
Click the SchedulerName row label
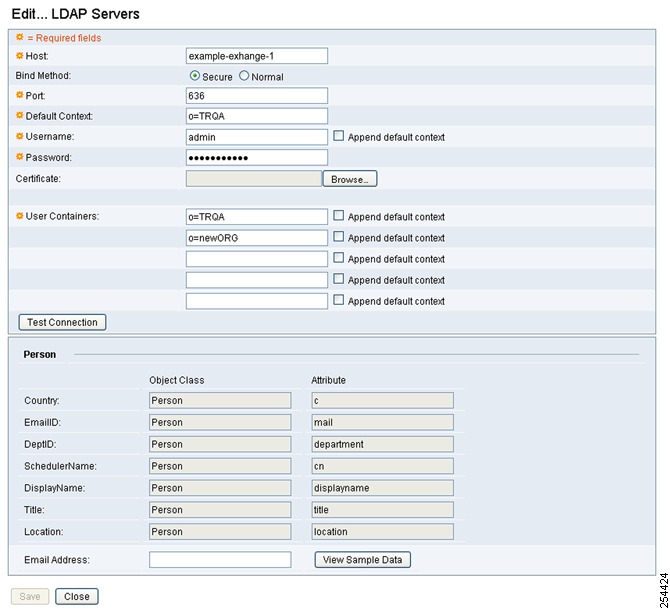(x=61, y=466)
